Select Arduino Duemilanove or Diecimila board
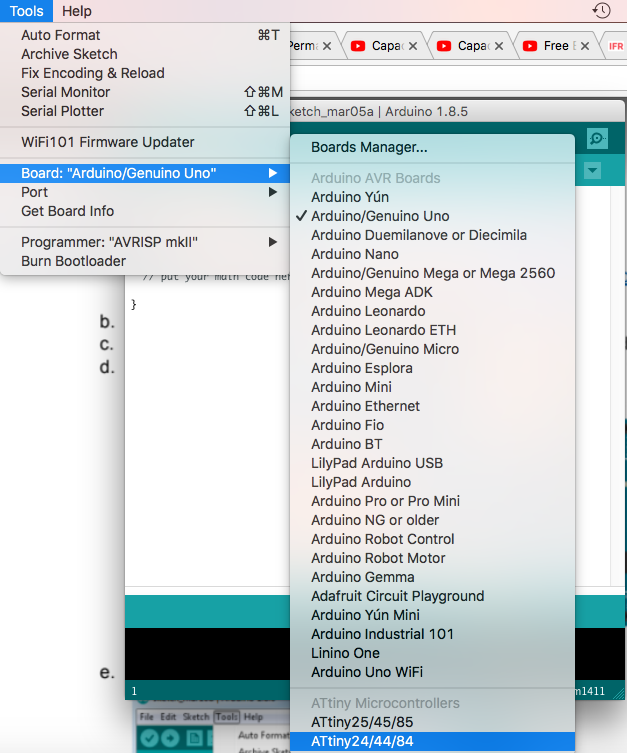 click(x=432, y=235)
